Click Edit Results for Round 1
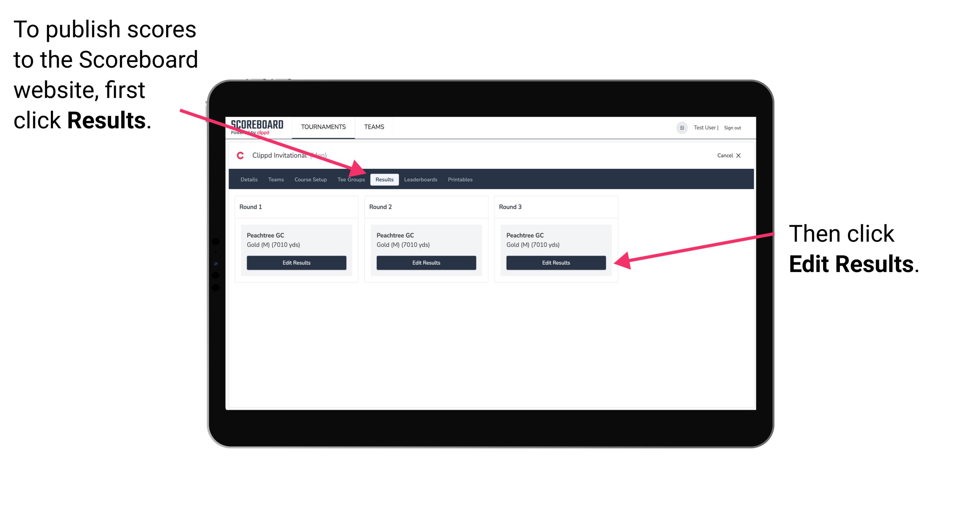Viewport: 980px width, 527px height. 296,263
